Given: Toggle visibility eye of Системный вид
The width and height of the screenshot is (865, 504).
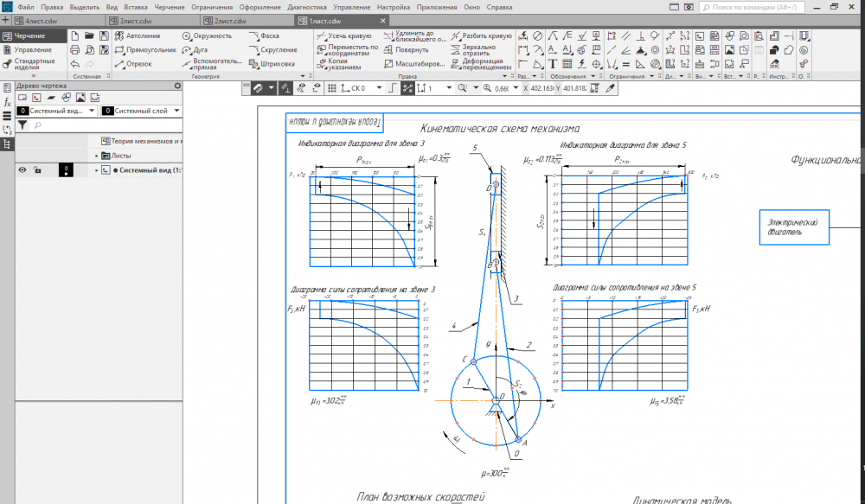Looking at the screenshot, I should point(22,170).
